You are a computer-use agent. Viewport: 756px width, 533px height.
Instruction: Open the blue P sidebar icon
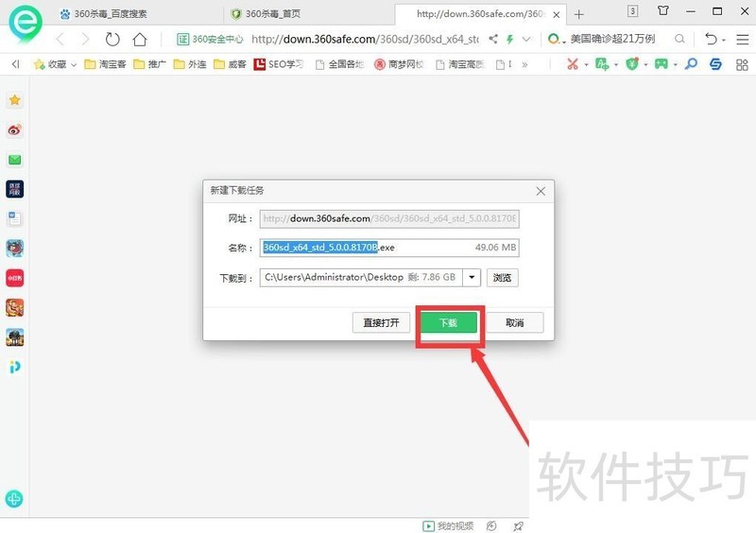[x=15, y=367]
